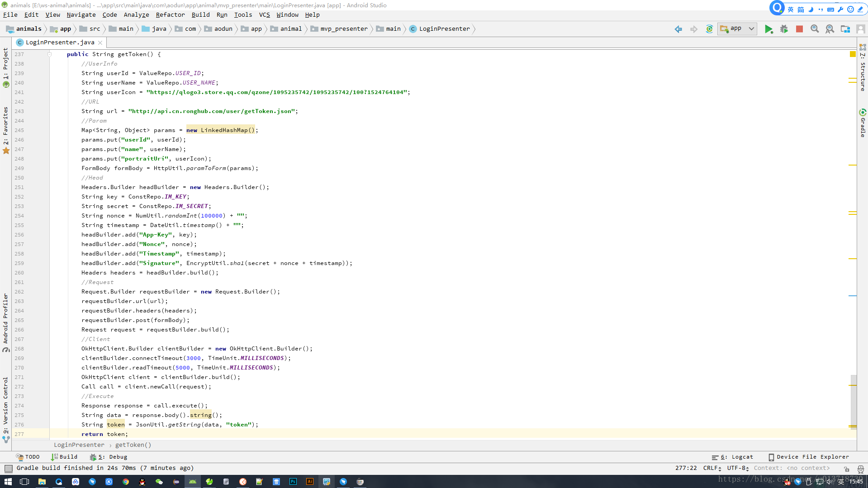
Task: Open the Logcat tool window
Action: click(732, 457)
